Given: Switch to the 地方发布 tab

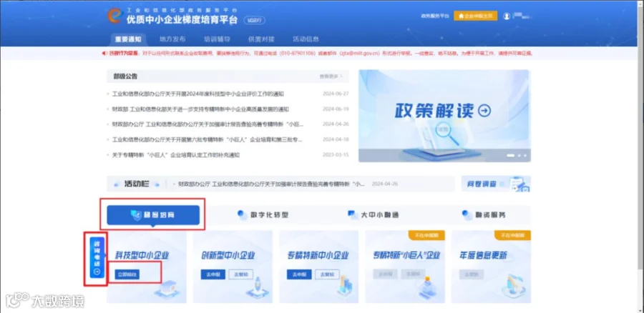Looking at the screenshot, I should 172,39.
